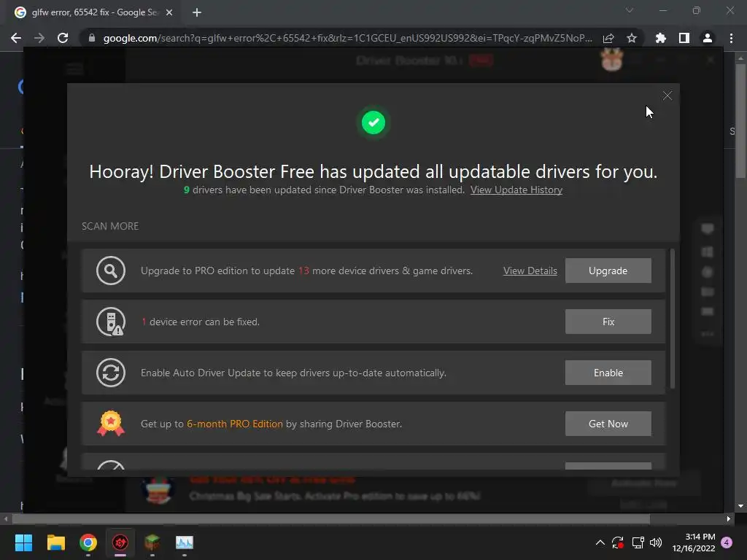
Task: Go back in Chrome browser
Action: (16, 38)
